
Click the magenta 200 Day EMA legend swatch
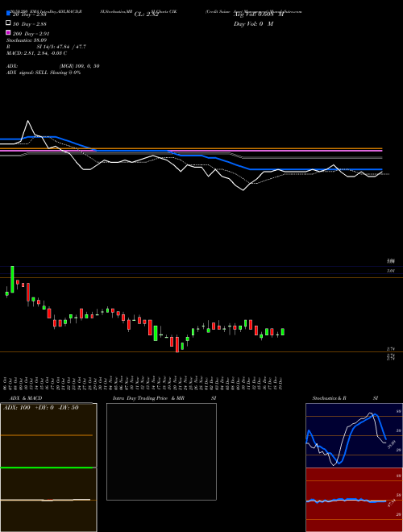tap(8, 32)
